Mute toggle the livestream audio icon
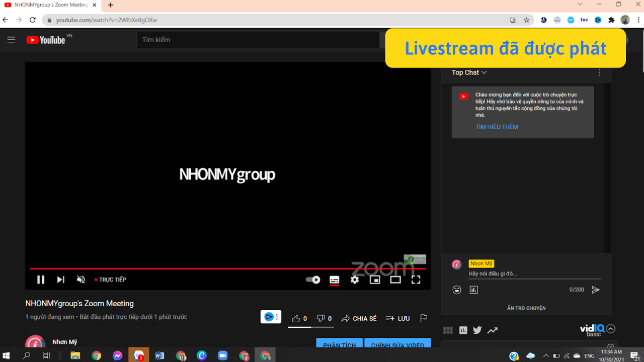This screenshot has height=362, width=644. click(80, 280)
